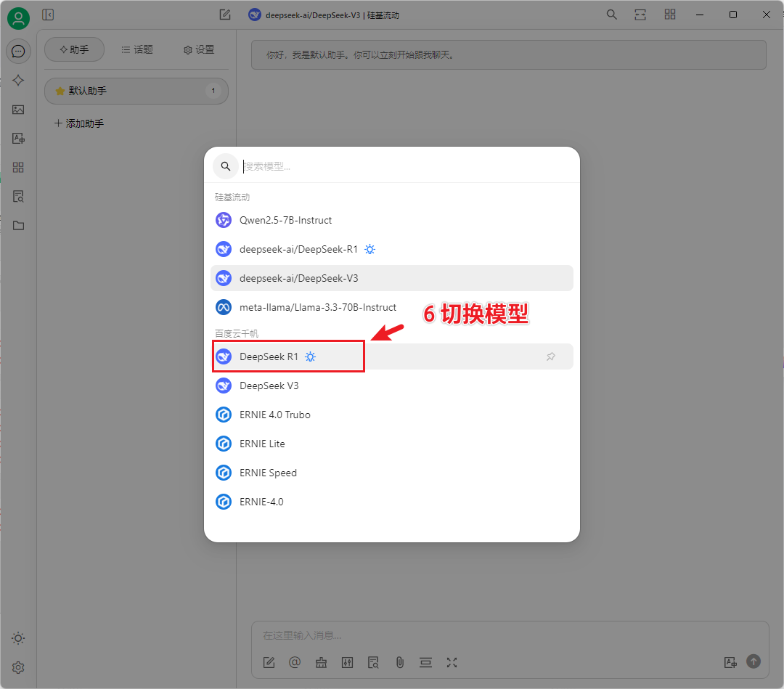Screen dimensions: 784x689
Task: Click 添加助手 to add an assistant
Action: click(79, 123)
